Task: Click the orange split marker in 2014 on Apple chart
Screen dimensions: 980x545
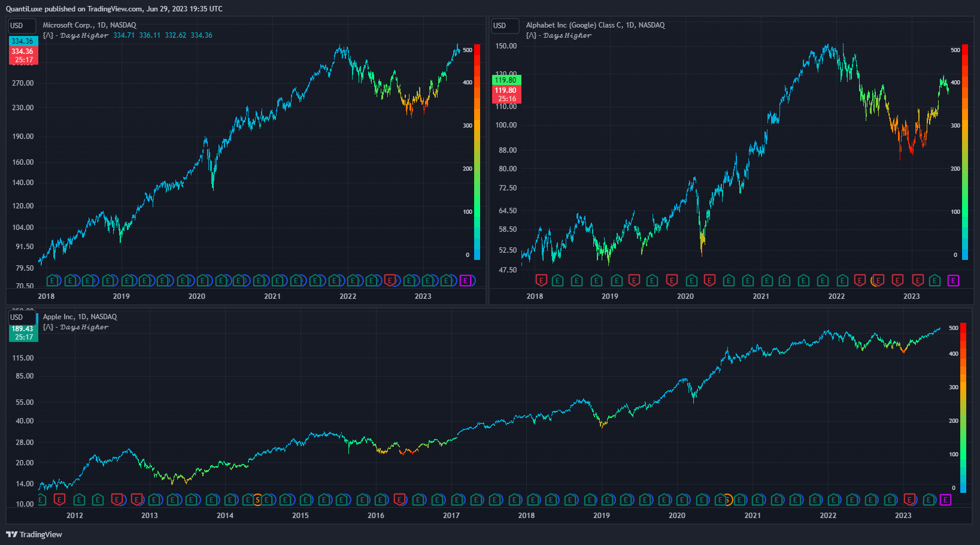Action: pyautogui.click(x=257, y=499)
